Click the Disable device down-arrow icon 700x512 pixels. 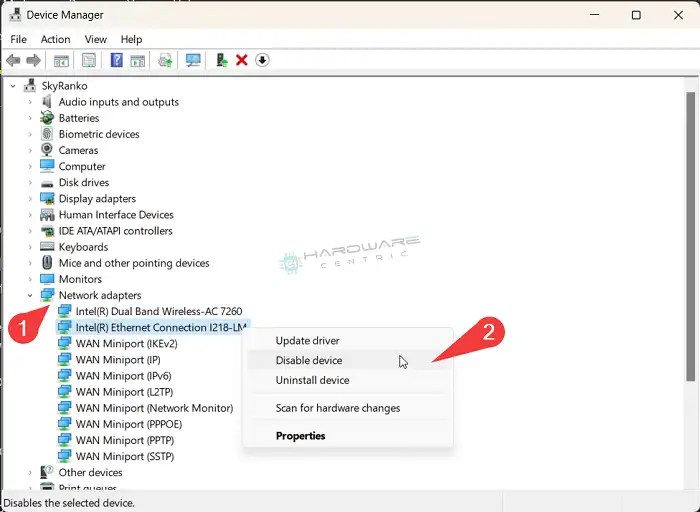tap(262, 60)
